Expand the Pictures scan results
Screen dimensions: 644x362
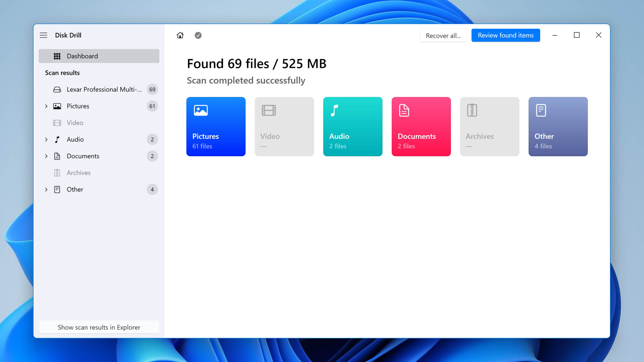[x=46, y=106]
